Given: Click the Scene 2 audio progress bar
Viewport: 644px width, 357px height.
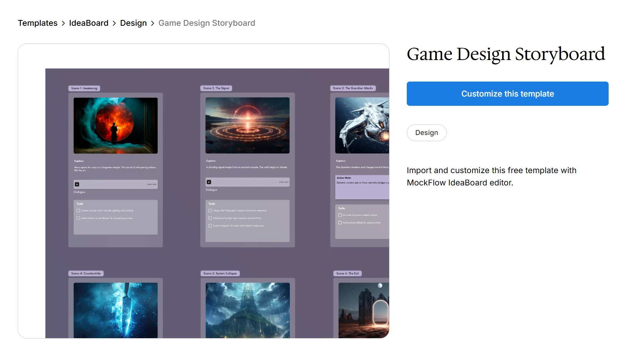Looking at the screenshot, I should click(248, 182).
